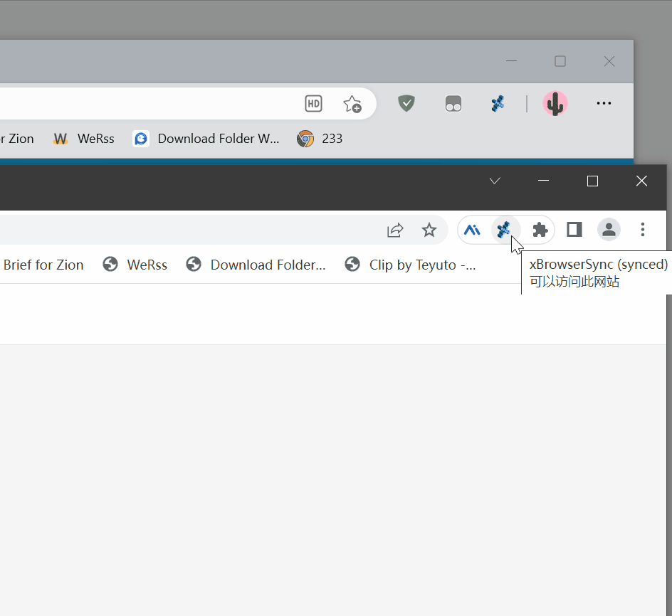The width and height of the screenshot is (672, 616).
Task: Minimize the Edge window
Action: coord(511,61)
